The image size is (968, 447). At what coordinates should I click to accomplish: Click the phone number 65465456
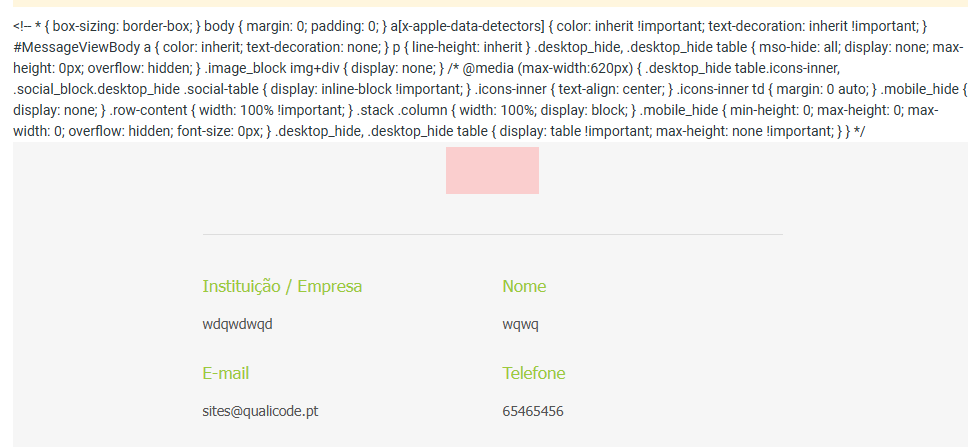pos(533,411)
